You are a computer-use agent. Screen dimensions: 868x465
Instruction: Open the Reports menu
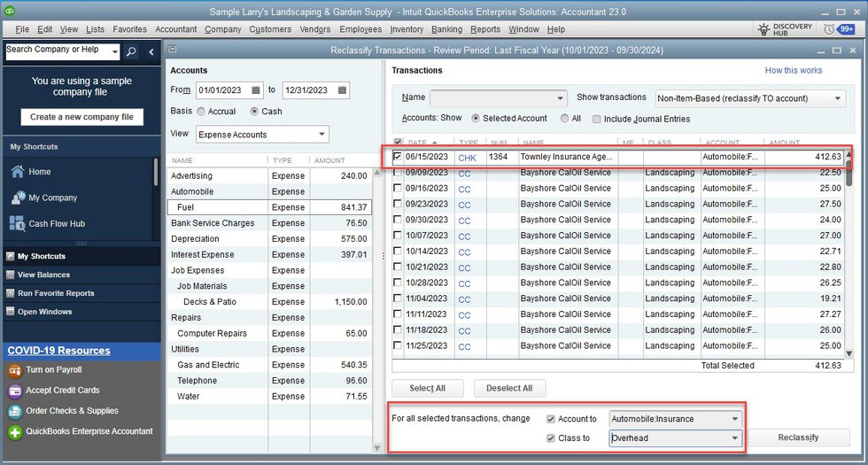click(x=484, y=29)
